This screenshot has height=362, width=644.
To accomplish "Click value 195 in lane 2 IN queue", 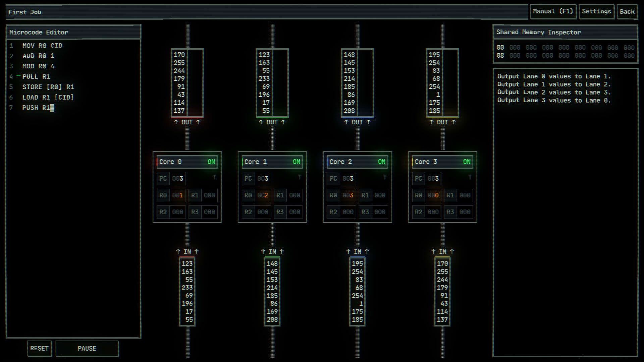I will (x=358, y=264).
